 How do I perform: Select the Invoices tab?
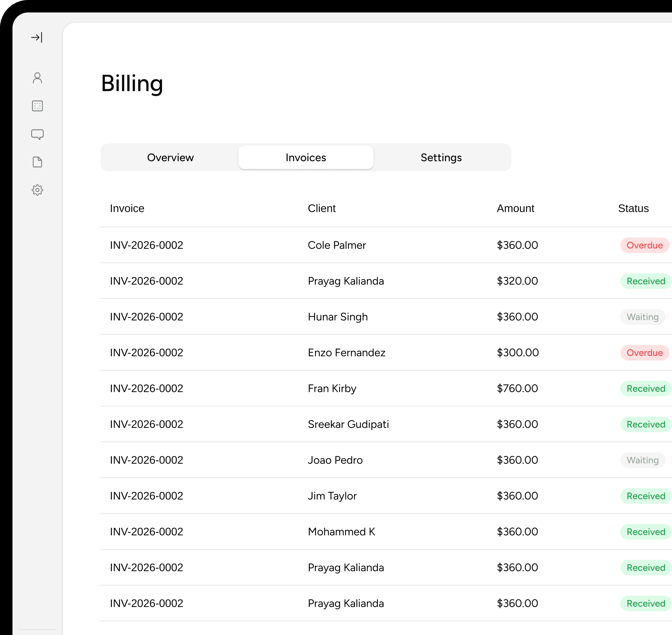[x=306, y=157]
